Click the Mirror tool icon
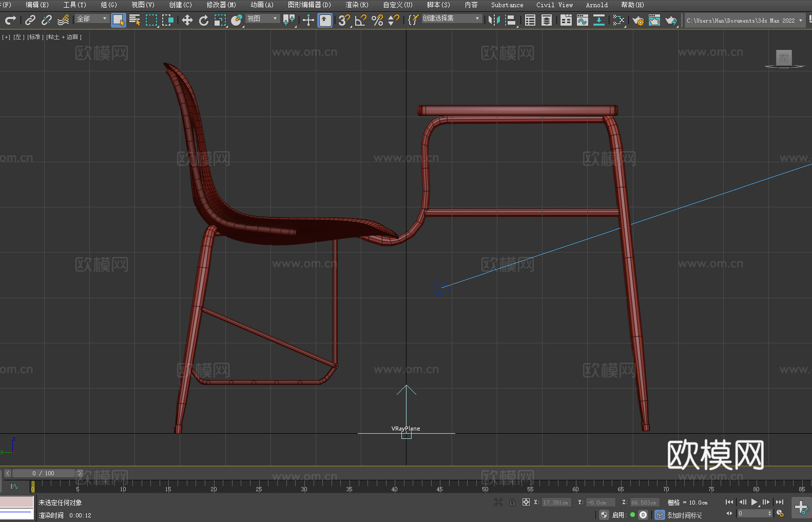This screenshot has height=522, width=812. (494, 20)
